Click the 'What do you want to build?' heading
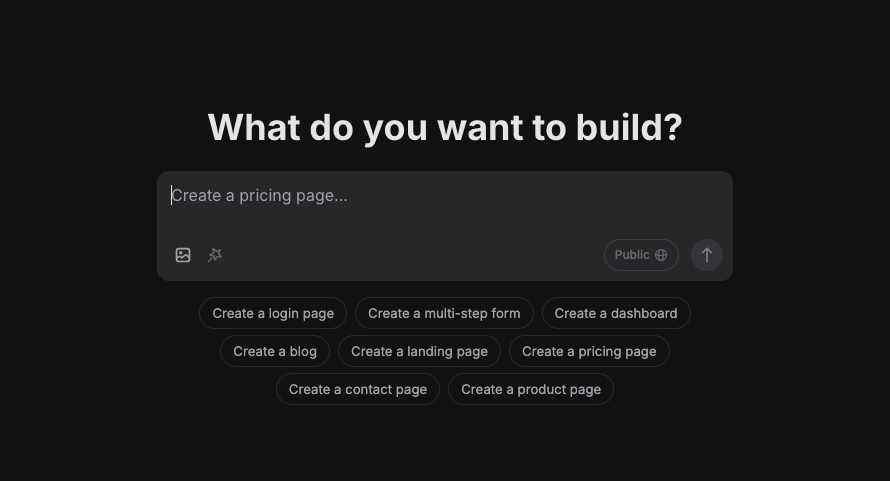890x481 pixels. coord(445,127)
